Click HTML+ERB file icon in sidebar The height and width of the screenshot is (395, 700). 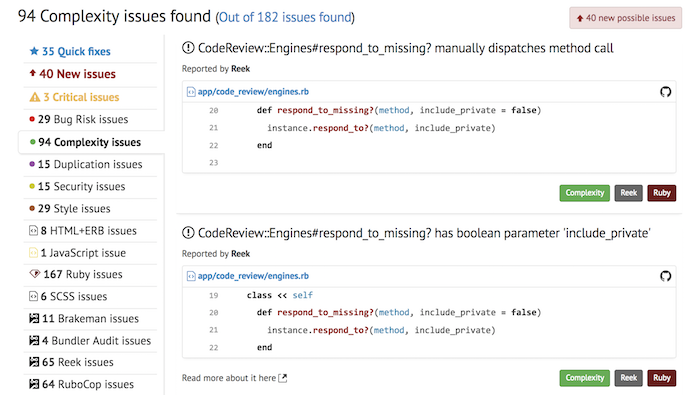click(x=33, y=231)
